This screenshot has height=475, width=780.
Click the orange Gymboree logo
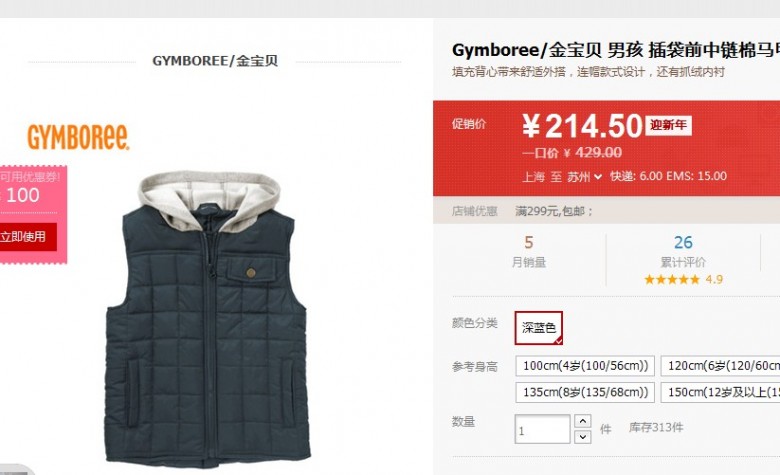(x=78, y=137)
